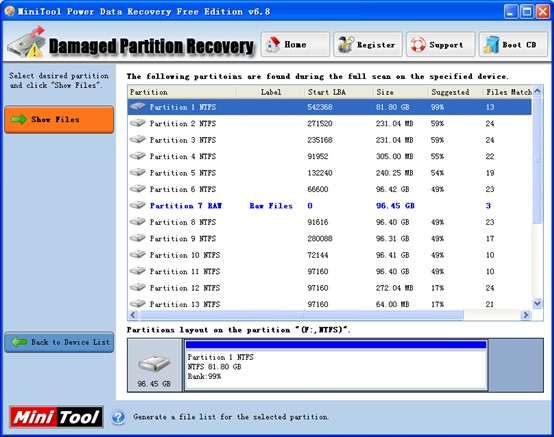
Task: Close the MiniTool window
Action: 543,12
